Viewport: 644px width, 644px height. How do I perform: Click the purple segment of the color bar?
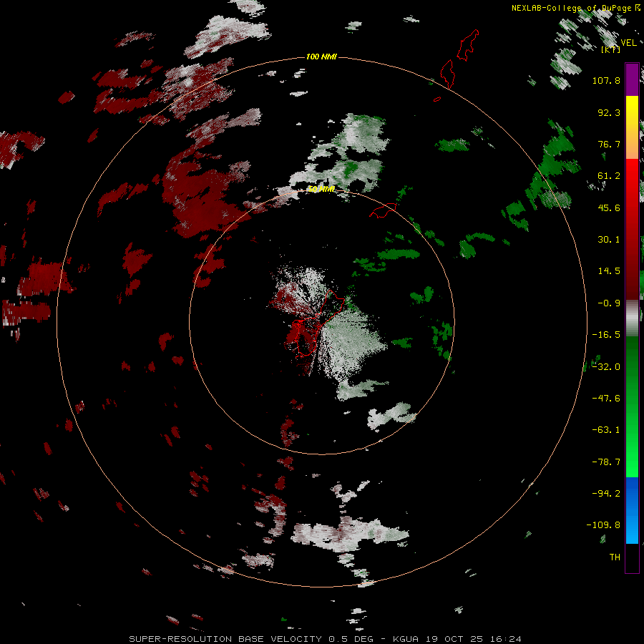click(632, 79)
